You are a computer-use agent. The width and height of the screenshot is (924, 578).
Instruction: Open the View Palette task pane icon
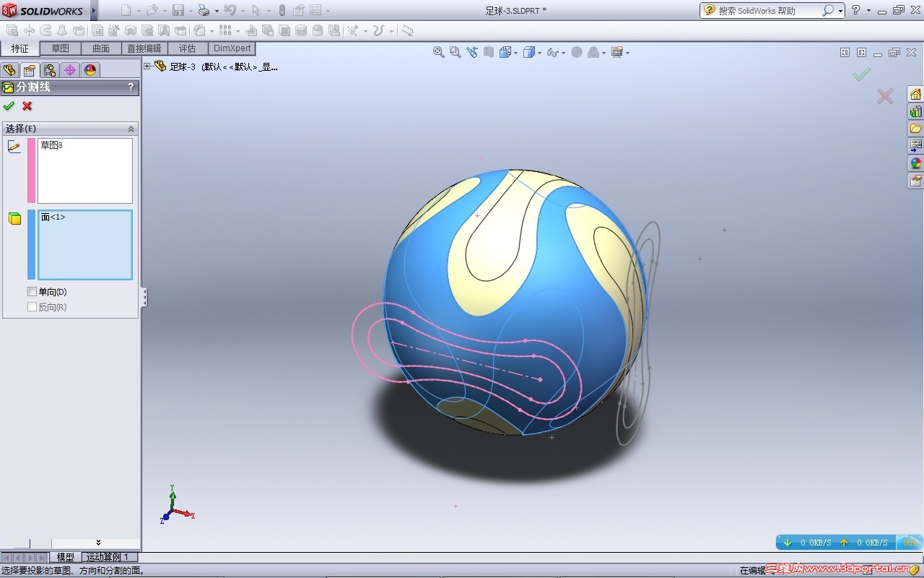916,146
